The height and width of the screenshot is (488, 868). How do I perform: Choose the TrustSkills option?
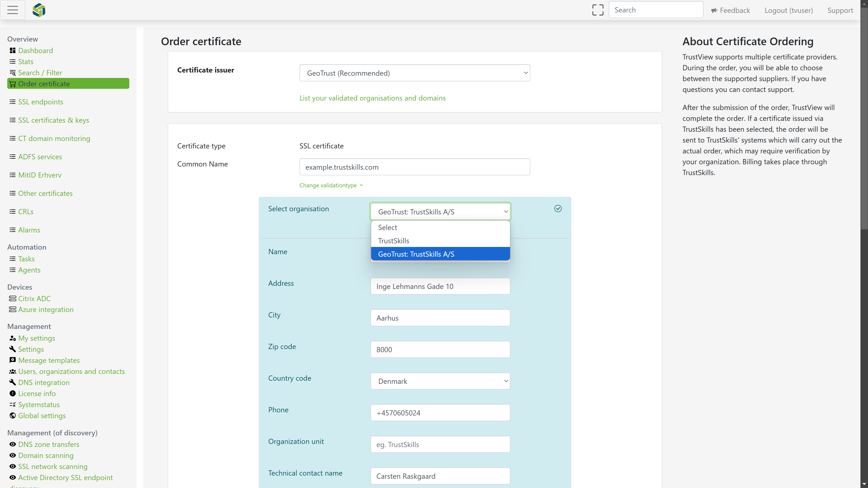(440, 241)
